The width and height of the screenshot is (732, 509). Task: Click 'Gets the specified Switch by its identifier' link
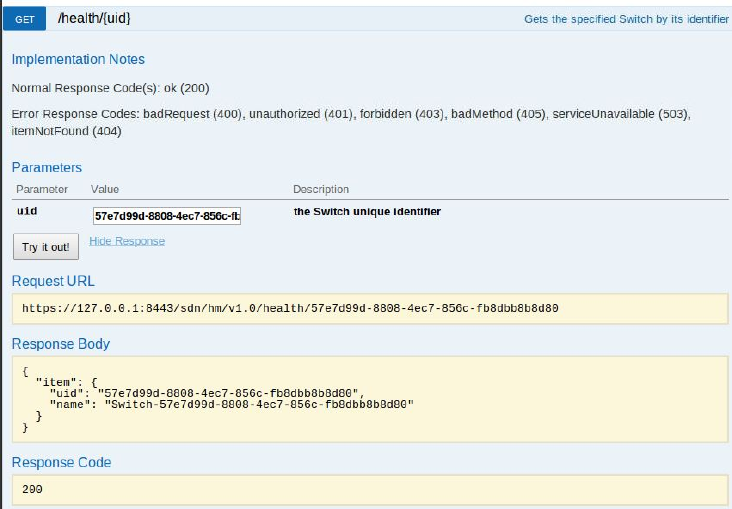click(626, 19)
